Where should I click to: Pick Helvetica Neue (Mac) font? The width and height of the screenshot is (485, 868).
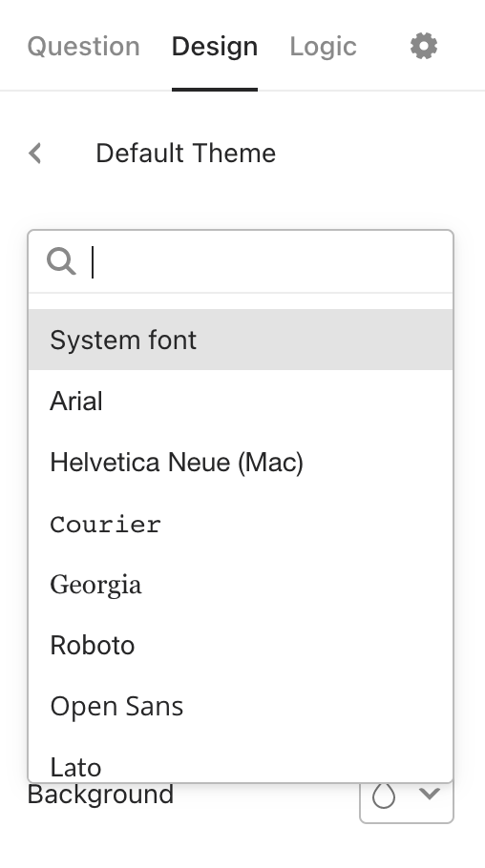(241, 462)
